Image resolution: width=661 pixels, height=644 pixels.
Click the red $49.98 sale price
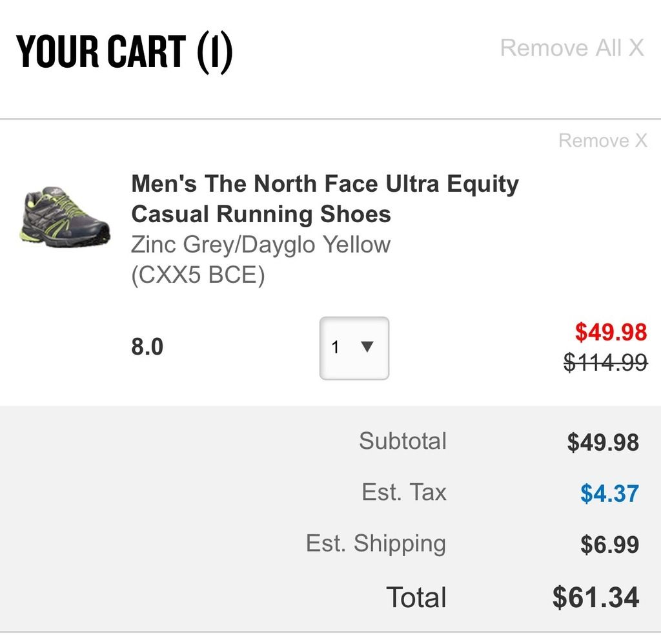coord(611,332)
